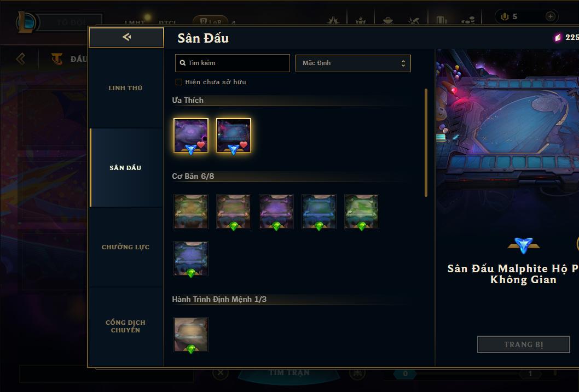Click the Trang Bị equip button
The width and height of the screenshot is (579, 392).
(524, 344)
